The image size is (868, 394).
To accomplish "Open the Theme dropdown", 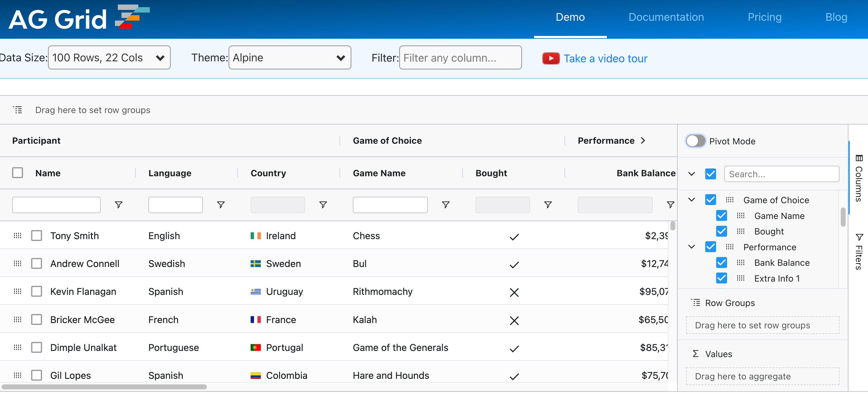I will [x=289, y=58].
